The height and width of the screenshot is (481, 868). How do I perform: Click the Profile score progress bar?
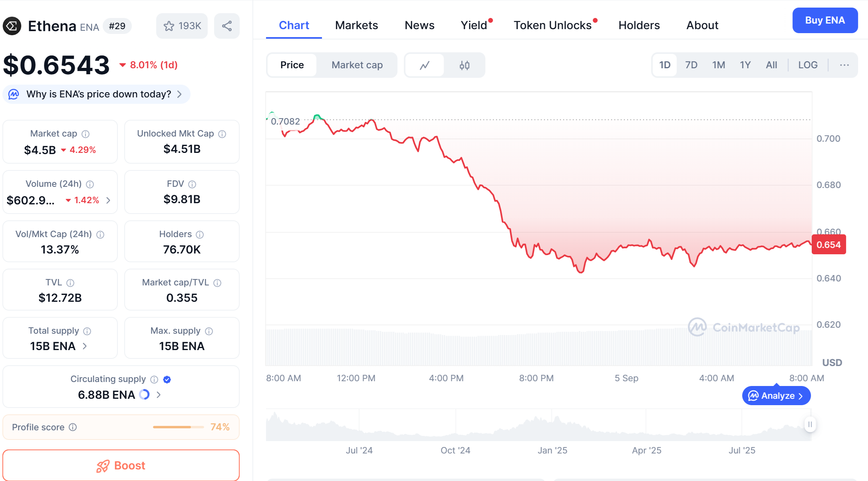(x=178, y=427)
